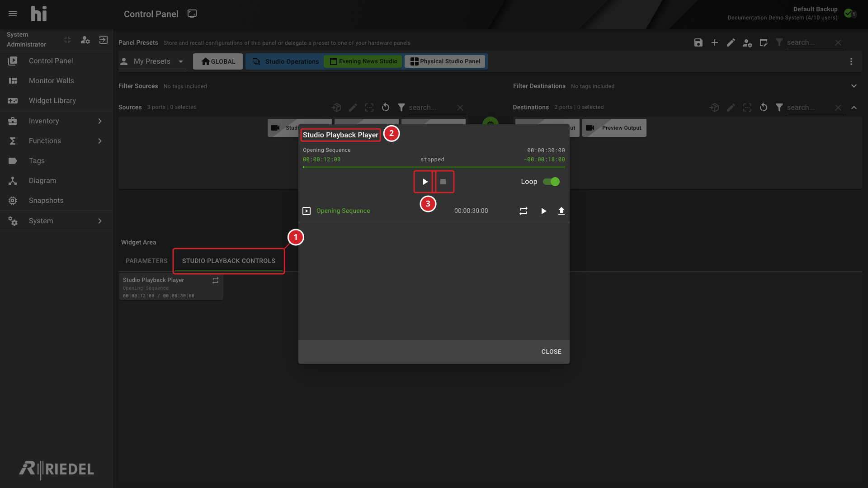Click the GLOBAL preset button
Viewport: 868px width, 488px height.
(218, 61)
